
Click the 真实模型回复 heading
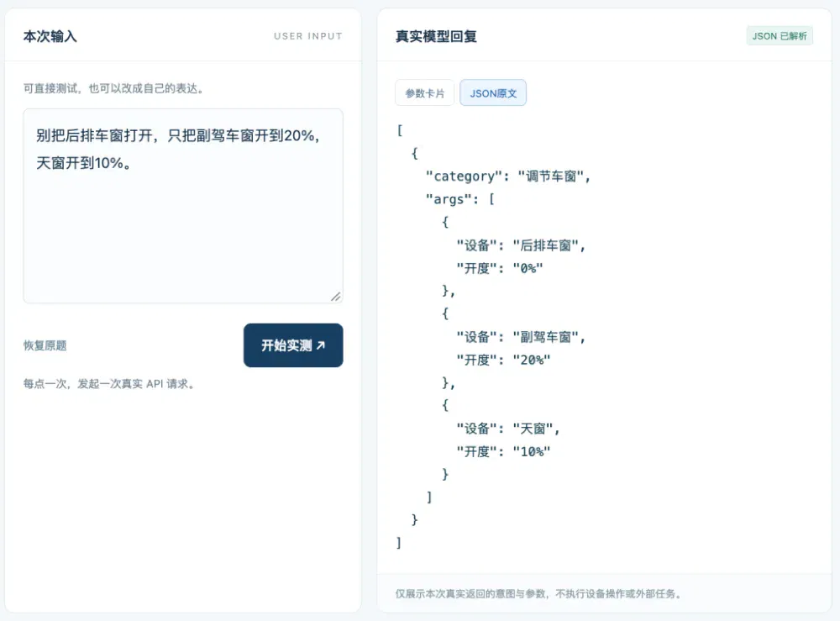click(x=436, y=36)
